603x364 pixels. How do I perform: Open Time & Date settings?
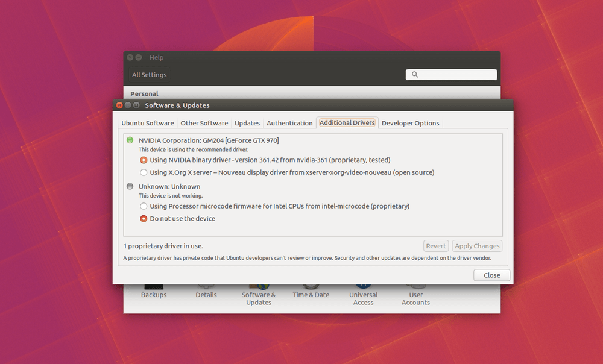[311, 294]
